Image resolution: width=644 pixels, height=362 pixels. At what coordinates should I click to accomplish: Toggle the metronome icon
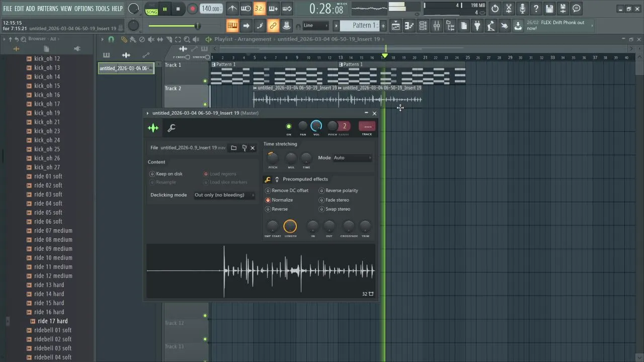click(232, 9)
